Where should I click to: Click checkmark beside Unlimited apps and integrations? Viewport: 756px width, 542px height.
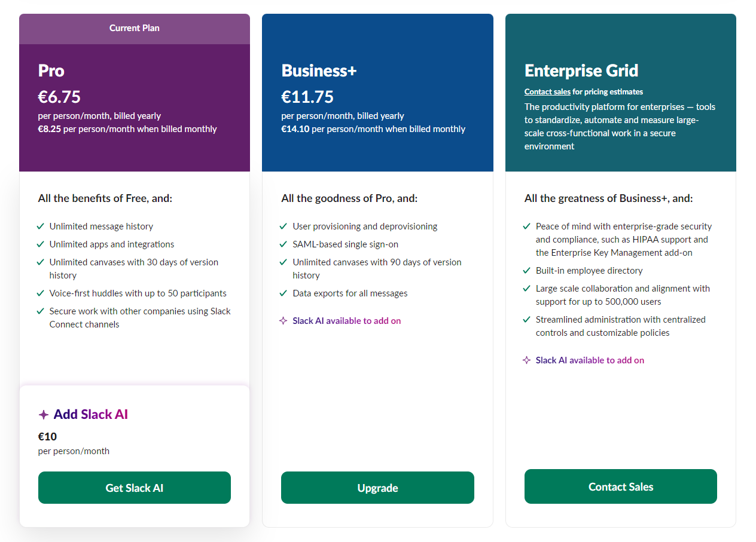[x=41, y=244]
